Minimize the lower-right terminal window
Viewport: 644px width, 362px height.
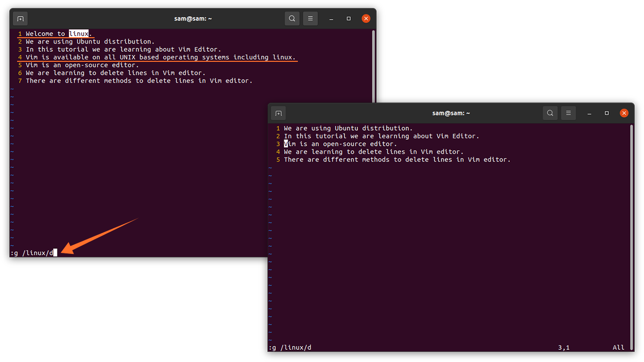point(589,113)
